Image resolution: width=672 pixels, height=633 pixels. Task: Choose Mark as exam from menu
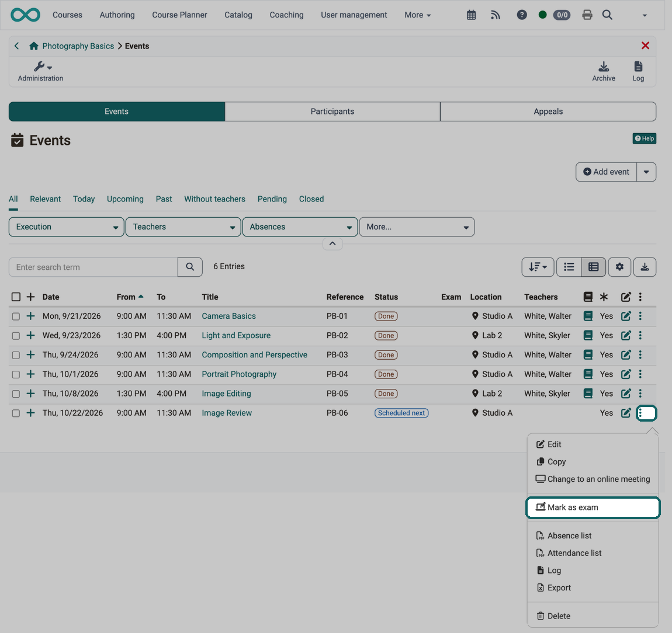pyautogui.click(x=593, y=507)
